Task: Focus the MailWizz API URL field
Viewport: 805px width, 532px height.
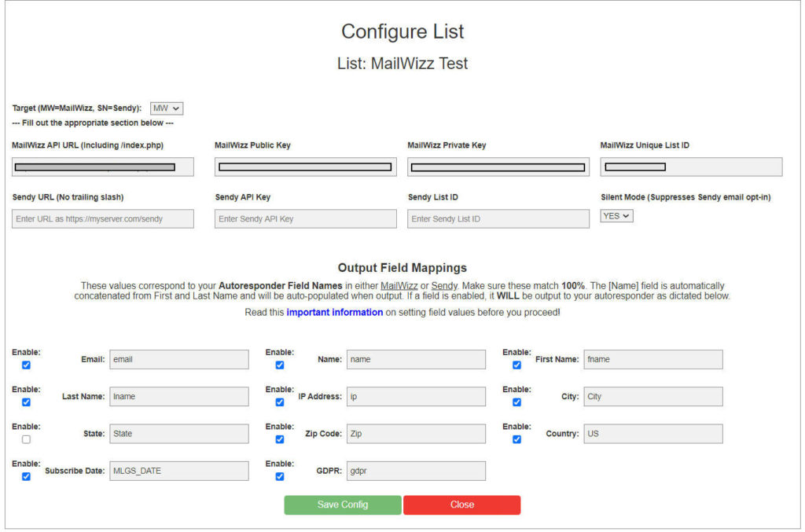Action: [103, 167]
